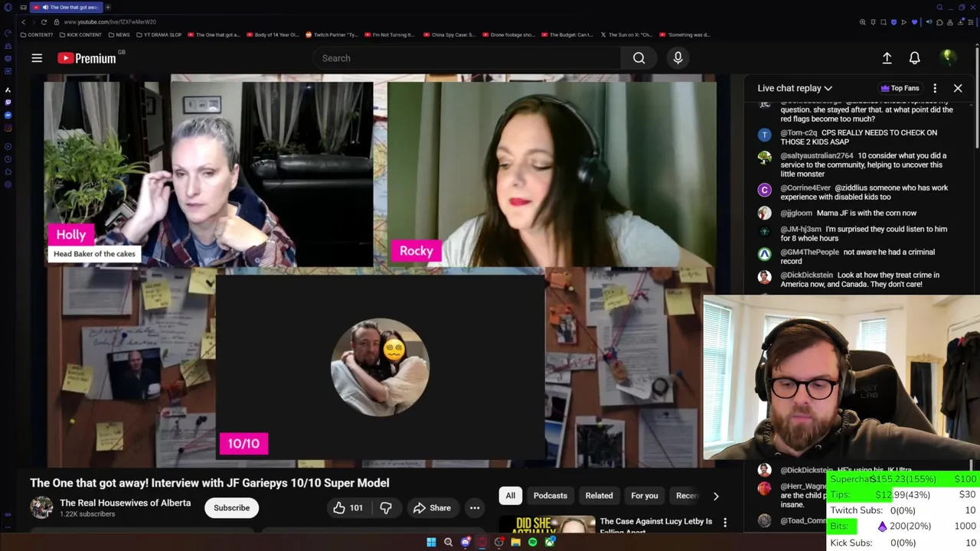Image resolution: width=980 pixels, height=551 pixels.
Task: Share the video
Action: pos(432,508)
